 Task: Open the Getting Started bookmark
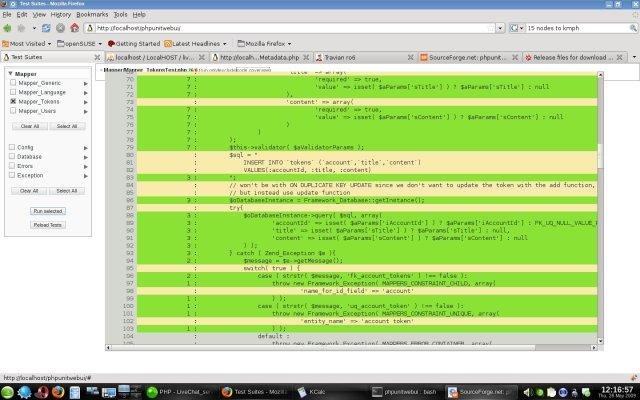tap(134, 44)
